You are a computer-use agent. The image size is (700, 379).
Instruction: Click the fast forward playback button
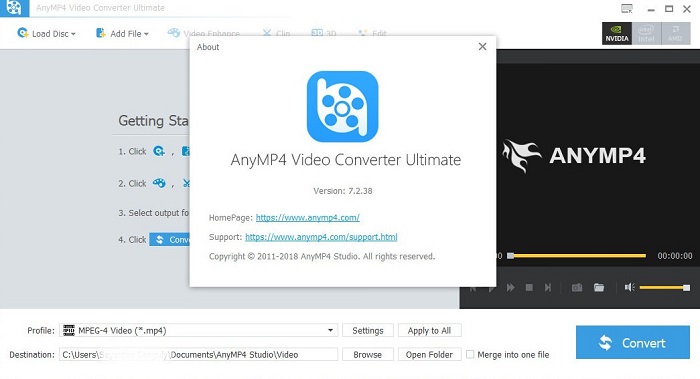tap(510, 287)
